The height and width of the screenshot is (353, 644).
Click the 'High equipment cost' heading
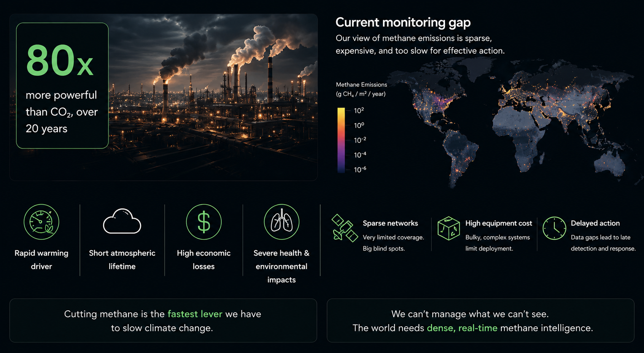(499, 223)
